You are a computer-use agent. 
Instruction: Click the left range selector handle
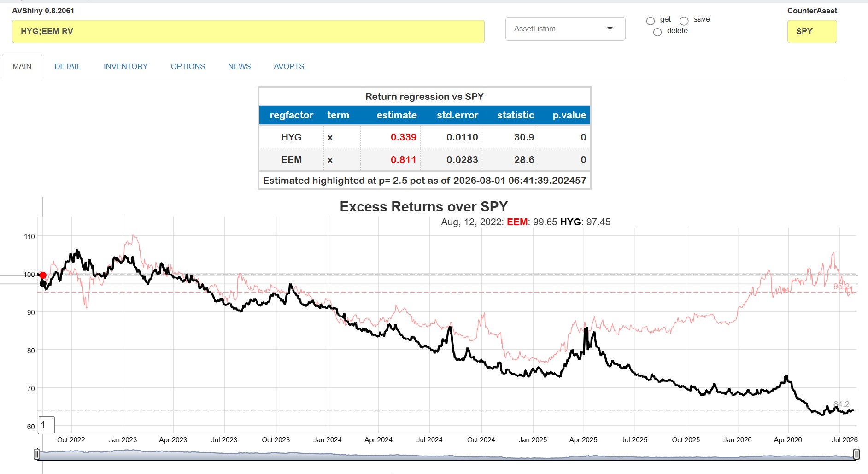pos(37,455)
